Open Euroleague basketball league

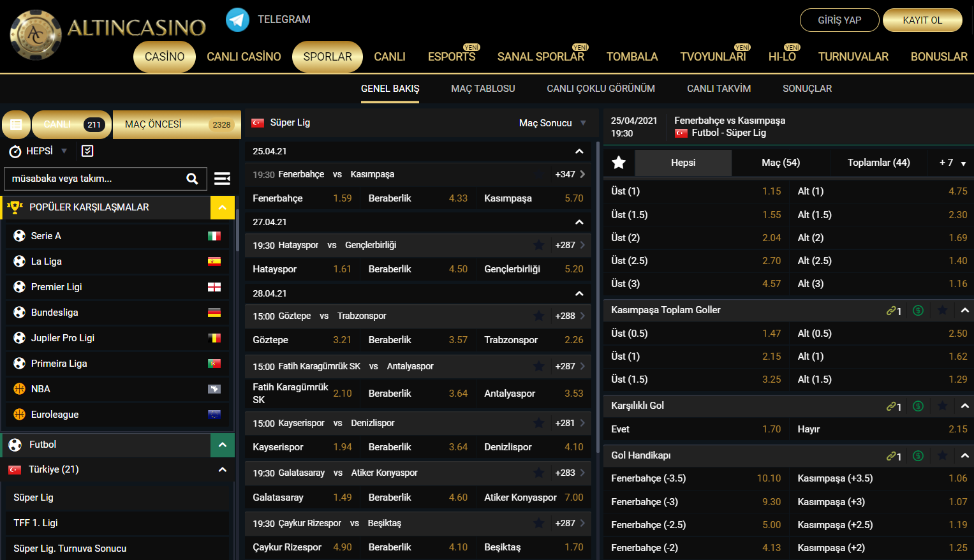[x=117, y=415]
